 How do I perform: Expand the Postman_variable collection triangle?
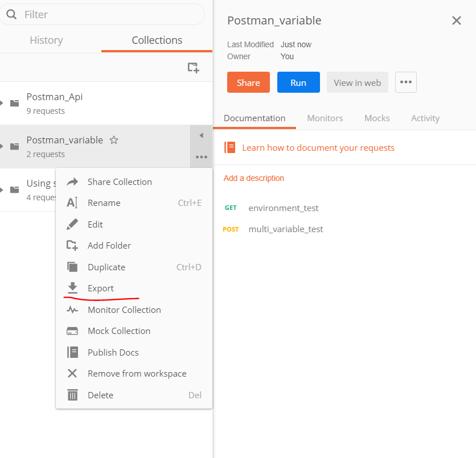[2, 146]
